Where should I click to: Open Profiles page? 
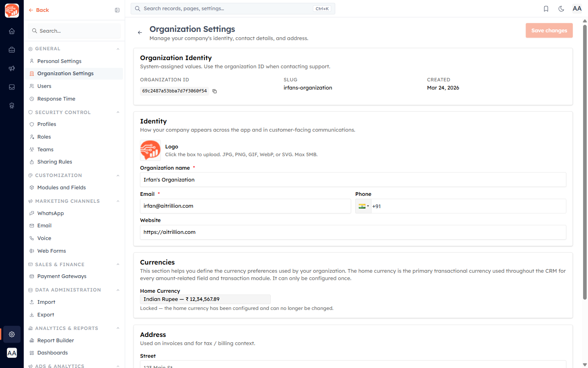pyautogui.click(x=74, y=124)
